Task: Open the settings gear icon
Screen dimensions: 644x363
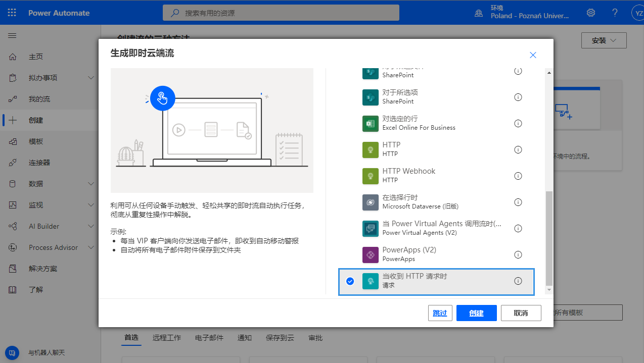Action: [x=590, y=13]
